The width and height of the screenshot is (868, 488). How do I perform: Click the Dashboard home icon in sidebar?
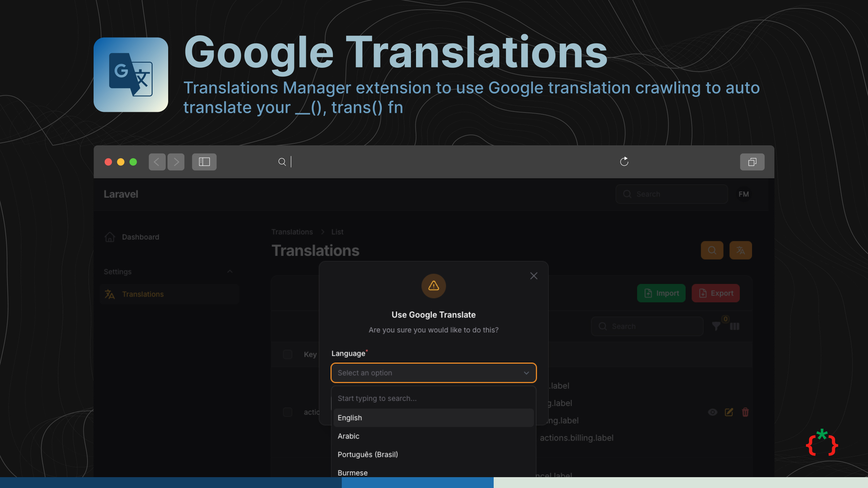(110, 237)
